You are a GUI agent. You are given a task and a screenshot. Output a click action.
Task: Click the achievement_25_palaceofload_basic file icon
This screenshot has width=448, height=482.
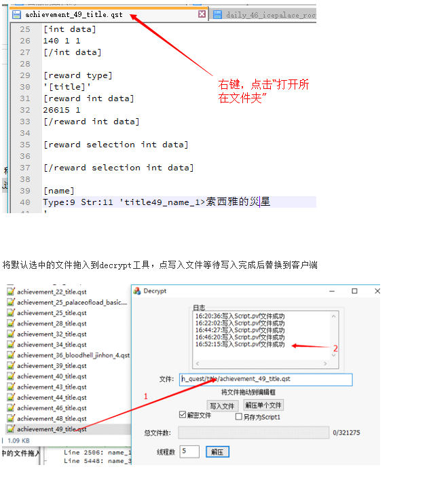pos(11,302)
